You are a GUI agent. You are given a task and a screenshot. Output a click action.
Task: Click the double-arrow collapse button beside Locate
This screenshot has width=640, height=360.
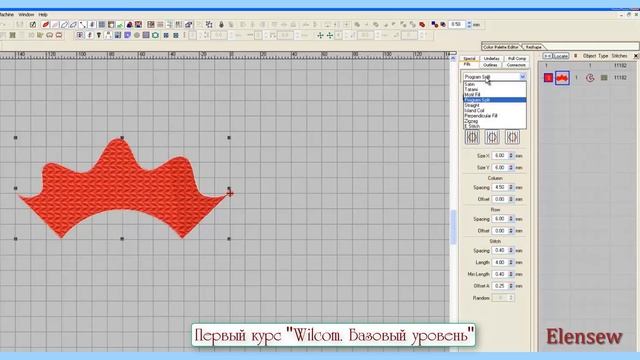(547, 56)
